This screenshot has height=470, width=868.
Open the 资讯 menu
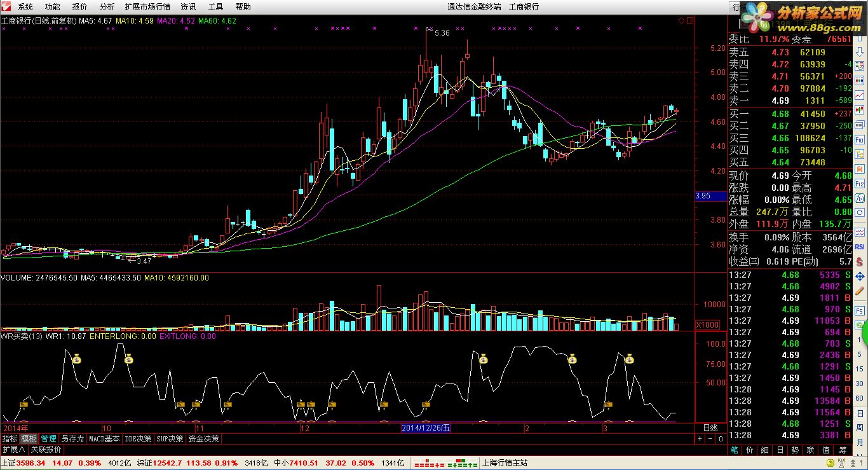189,6
